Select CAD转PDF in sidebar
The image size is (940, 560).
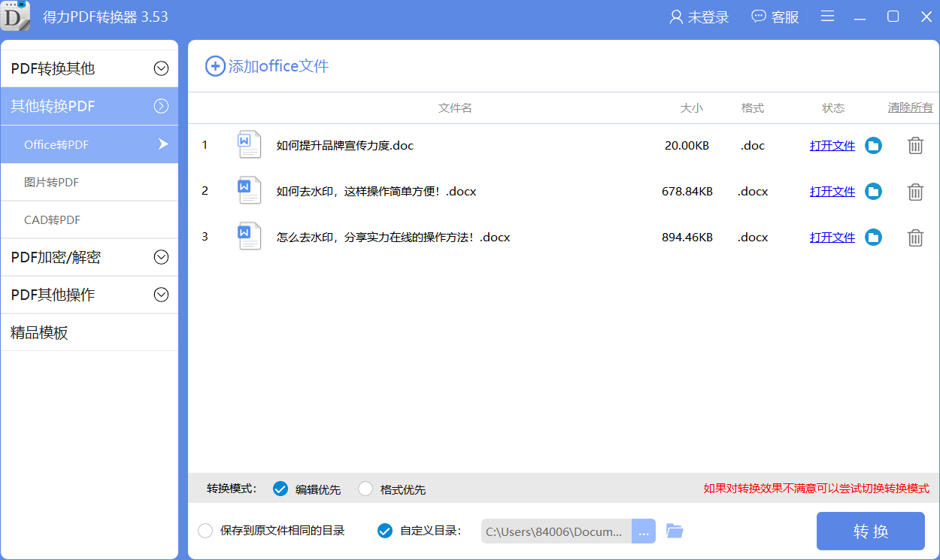89,219
